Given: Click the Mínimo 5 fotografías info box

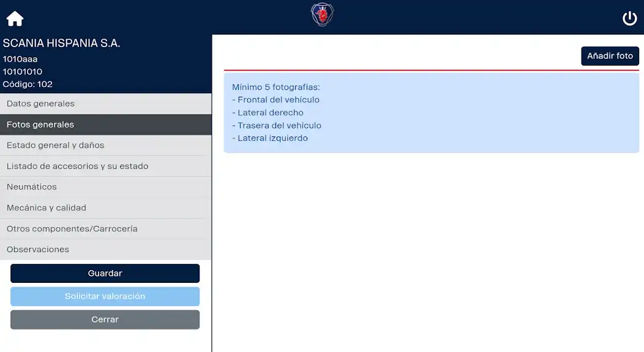Looking at the screenshot, I should tap(431, 113).
